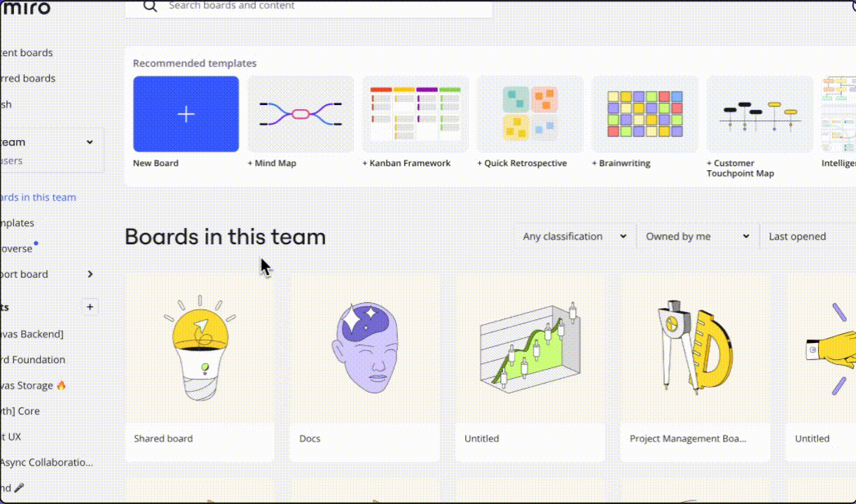Pick the Customer Touchpoint Map template
The height and width of the screenshot is (504, 856).
[x=760, y=114]
